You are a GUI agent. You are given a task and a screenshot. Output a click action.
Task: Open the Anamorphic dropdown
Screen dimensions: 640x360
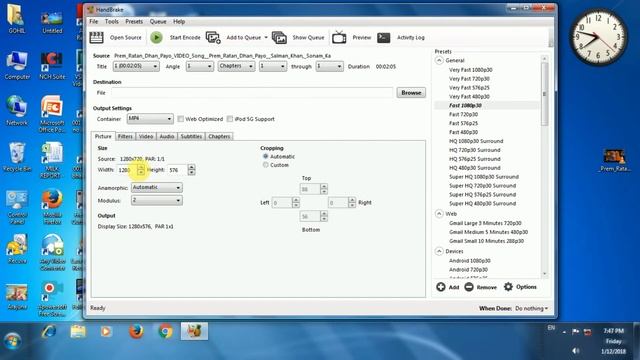(x=157, y=187)
